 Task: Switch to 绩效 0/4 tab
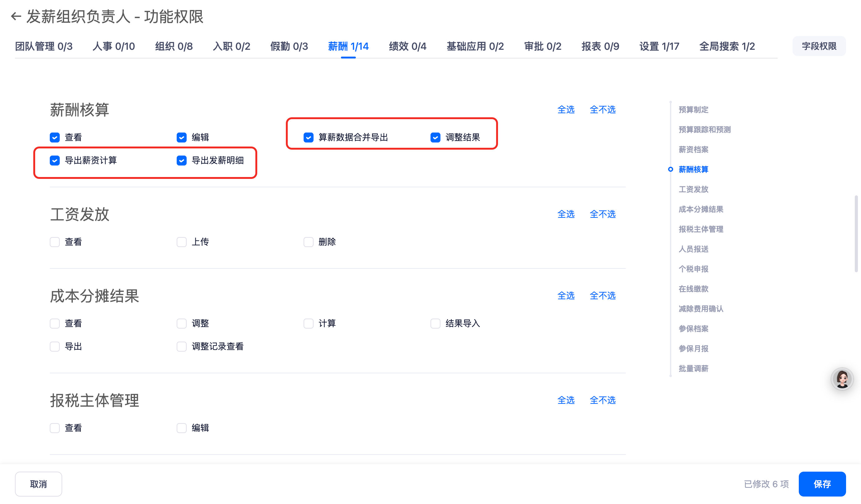point(407,46)
